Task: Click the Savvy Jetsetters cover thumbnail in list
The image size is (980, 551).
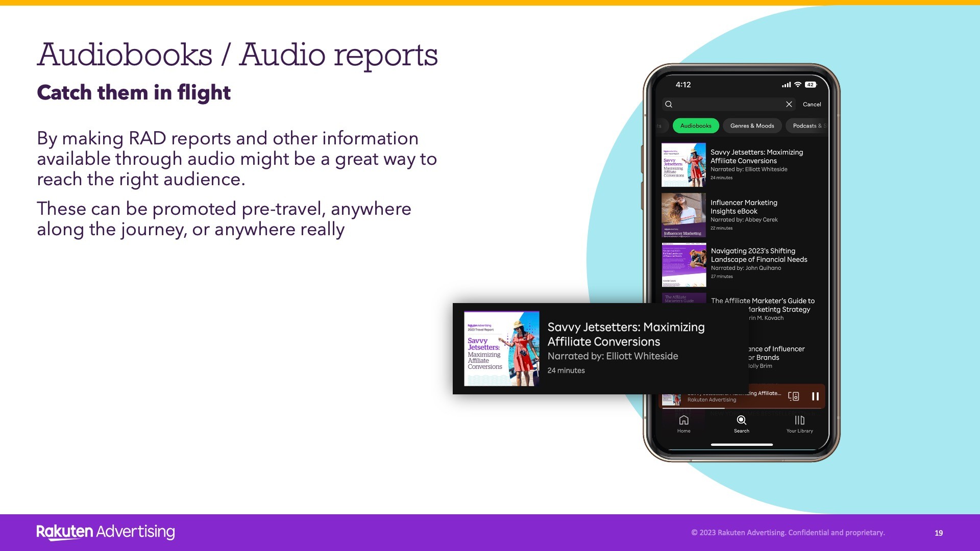Action: [683, 164]
